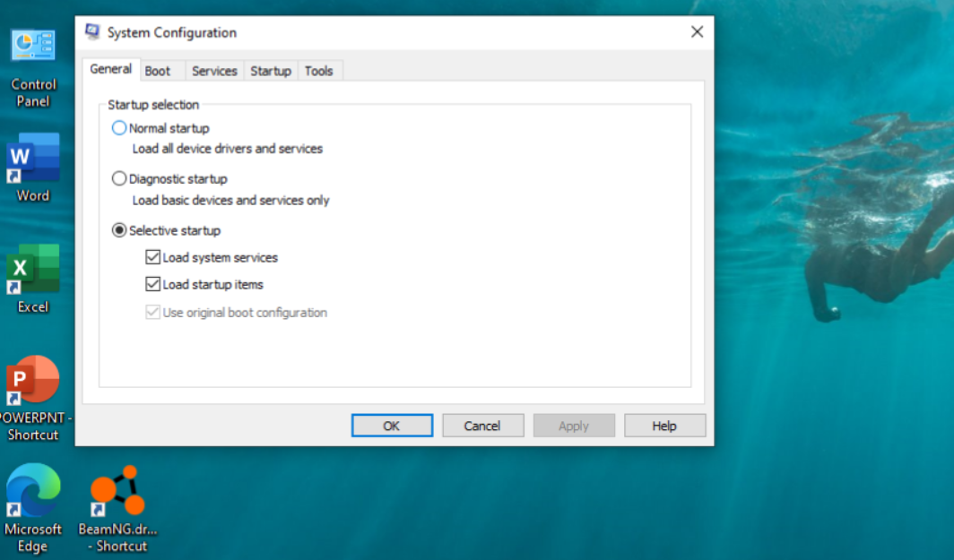The width and height of the screenshot is (954, 560).
Task: Disable Load startup items
Action: tap(152, 284)
